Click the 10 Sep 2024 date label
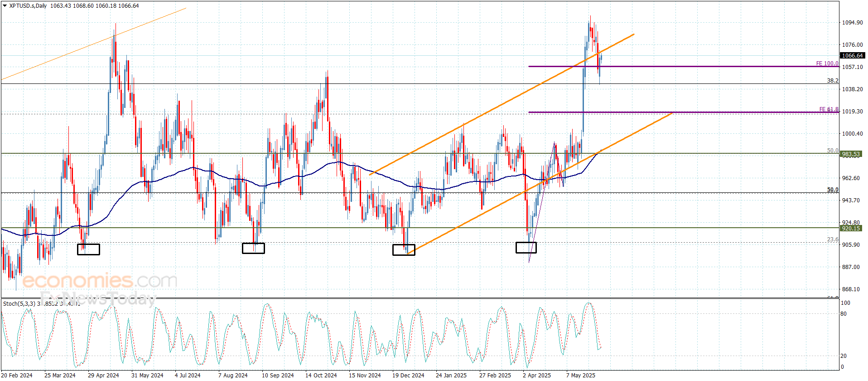This screenshot has height=381, width=868. point(278,376)
